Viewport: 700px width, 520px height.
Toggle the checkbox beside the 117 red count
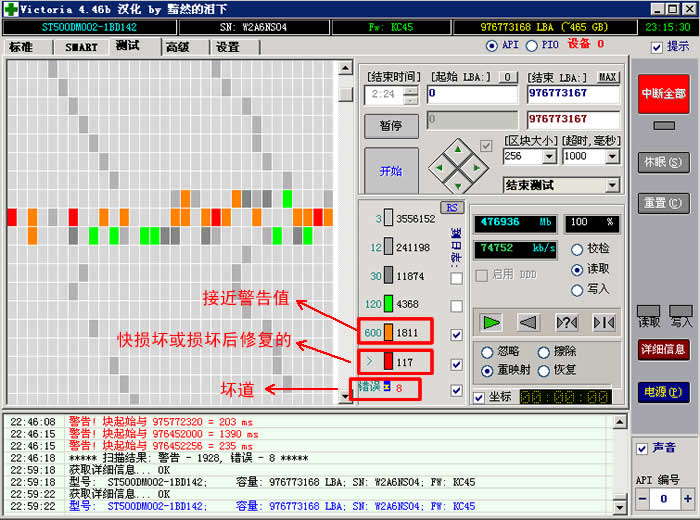456,364
